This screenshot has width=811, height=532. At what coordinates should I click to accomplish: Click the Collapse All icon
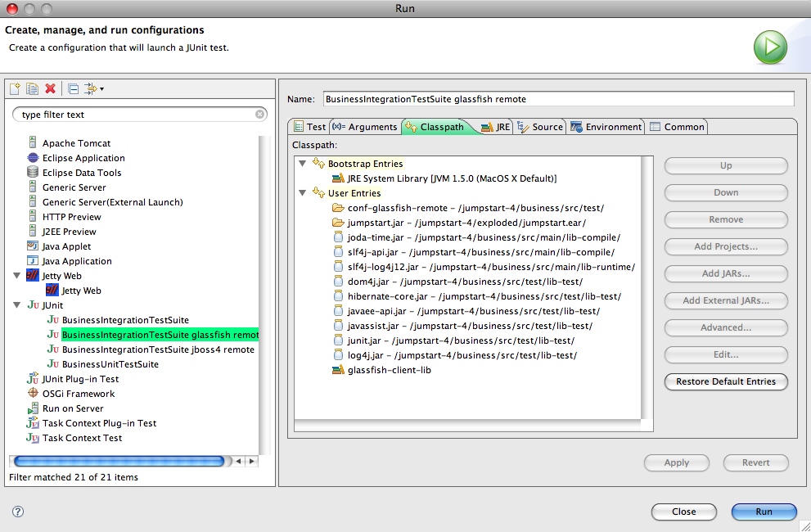[74, 89]
